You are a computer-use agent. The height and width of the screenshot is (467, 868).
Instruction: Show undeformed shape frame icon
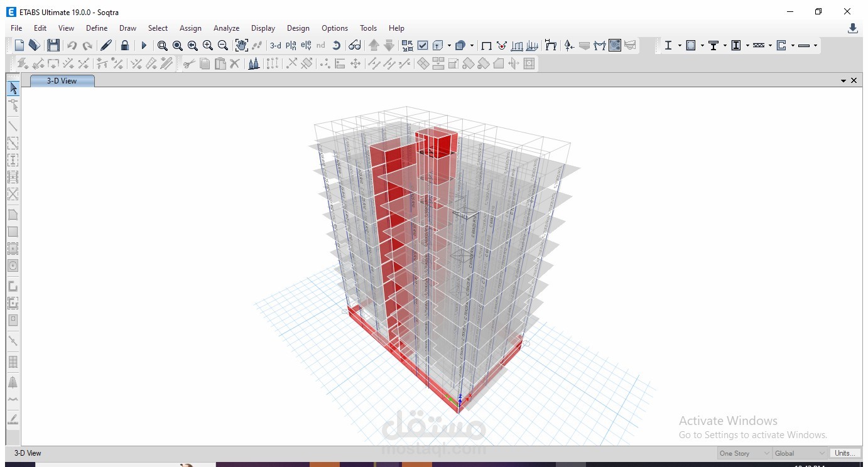[486, 45]
